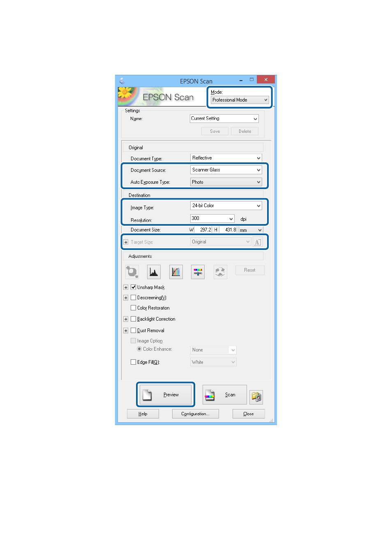The height and width of the screenshot is (555, 392).
Task: Expand the Descreening options
Action: point(126,298)
